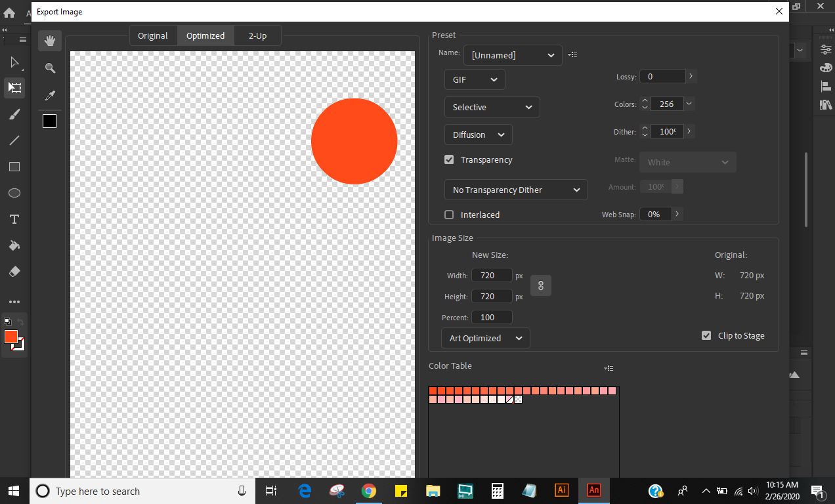The width and height of the screenshot is (835, 504).
Task: Open the GIF format dropdown
Action: click(x=474, y=79)
